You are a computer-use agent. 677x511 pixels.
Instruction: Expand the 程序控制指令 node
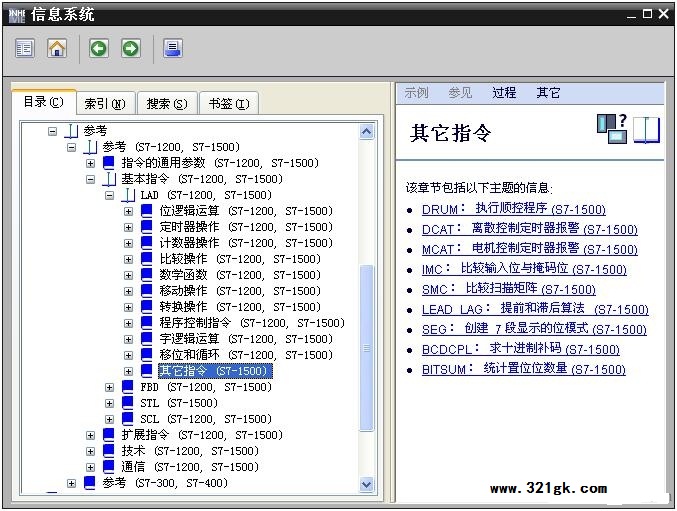128,323
